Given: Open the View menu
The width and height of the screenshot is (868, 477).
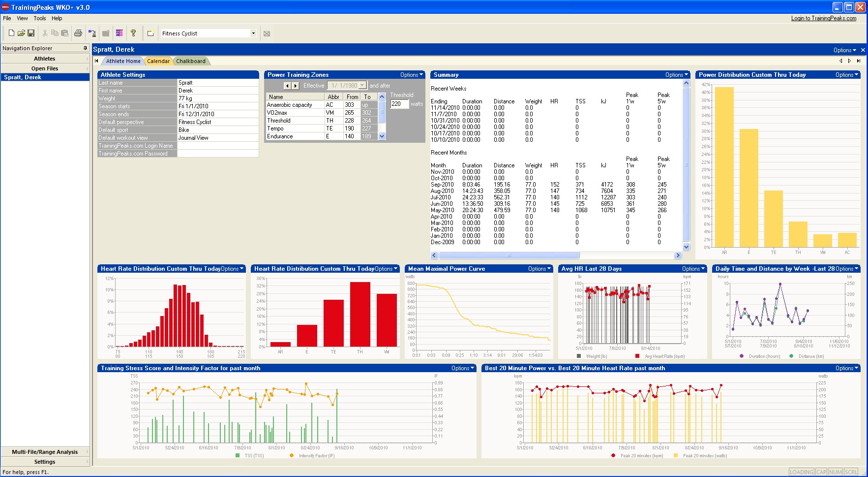Looking at the screenshot, I should click(x=22, y=18).
